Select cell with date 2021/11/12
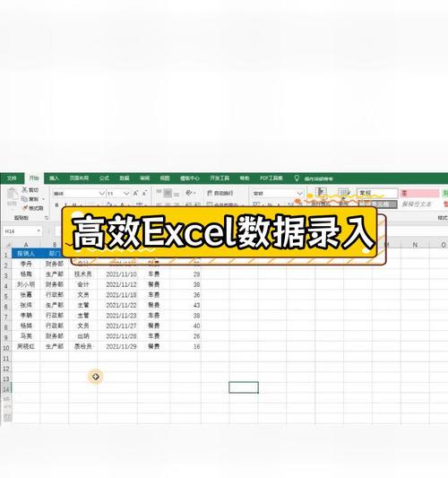This screenshot has width=448, height=478. point(117,284)
